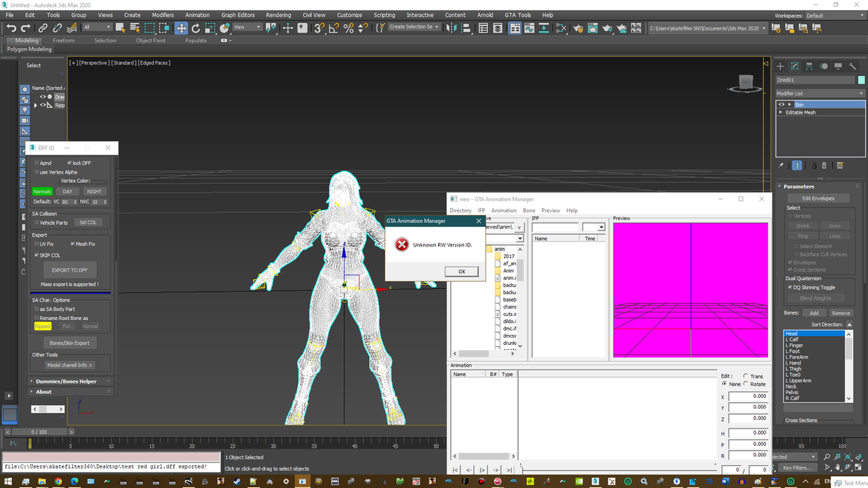Open the Utilities wrench icon
Image resolution: width=868 pixels, height=488 pixels.
coord(852,66)
